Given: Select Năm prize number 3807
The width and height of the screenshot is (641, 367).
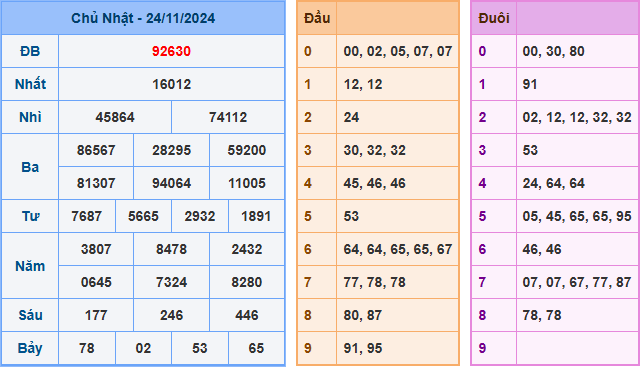Looking at the screenshot, I should [96, 249].
